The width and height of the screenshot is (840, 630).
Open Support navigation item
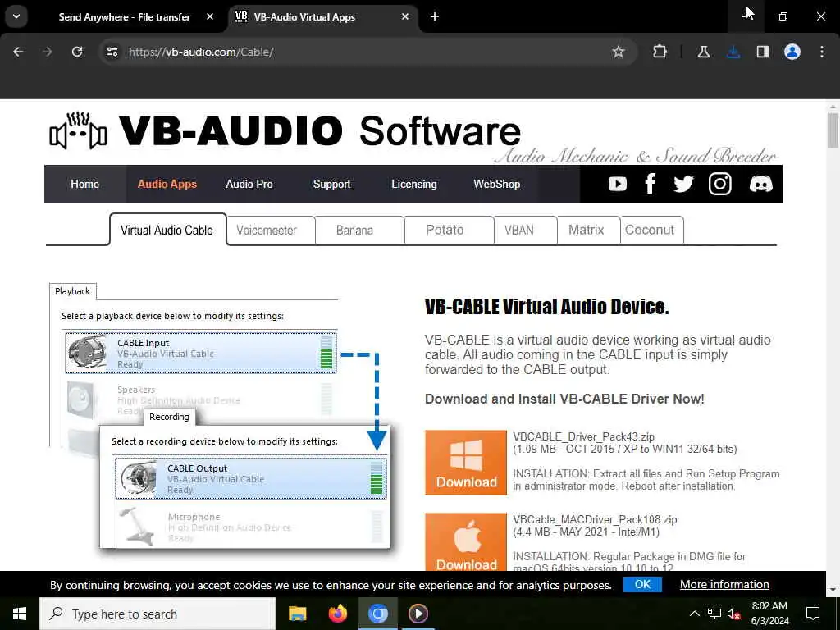331,185
